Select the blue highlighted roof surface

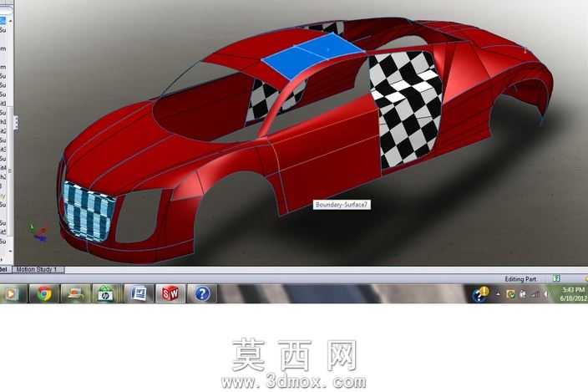312,55
